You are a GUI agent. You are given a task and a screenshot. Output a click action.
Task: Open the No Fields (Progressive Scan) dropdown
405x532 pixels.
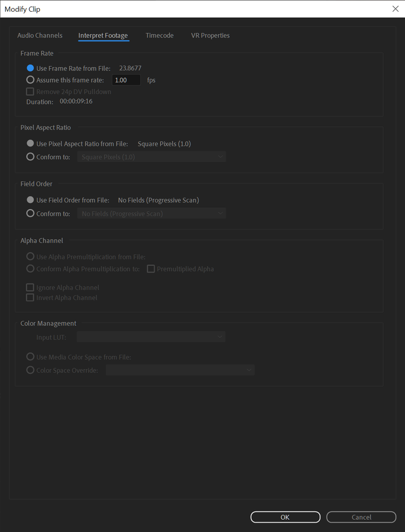151,214
